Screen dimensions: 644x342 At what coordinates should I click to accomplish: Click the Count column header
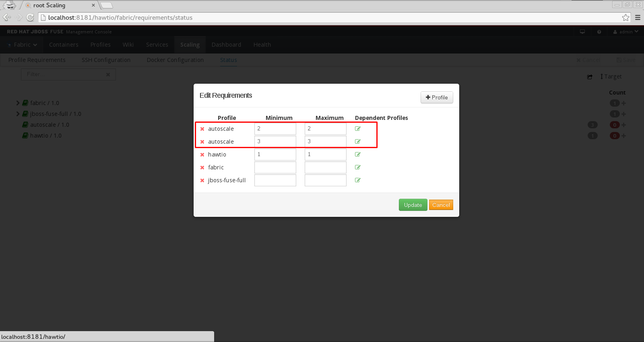click(617, 93)
